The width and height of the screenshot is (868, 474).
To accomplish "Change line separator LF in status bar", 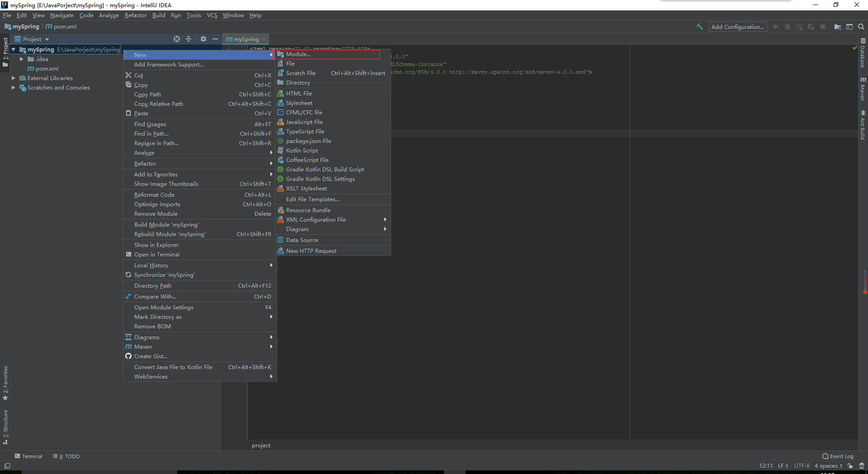I will coord(783,466).
